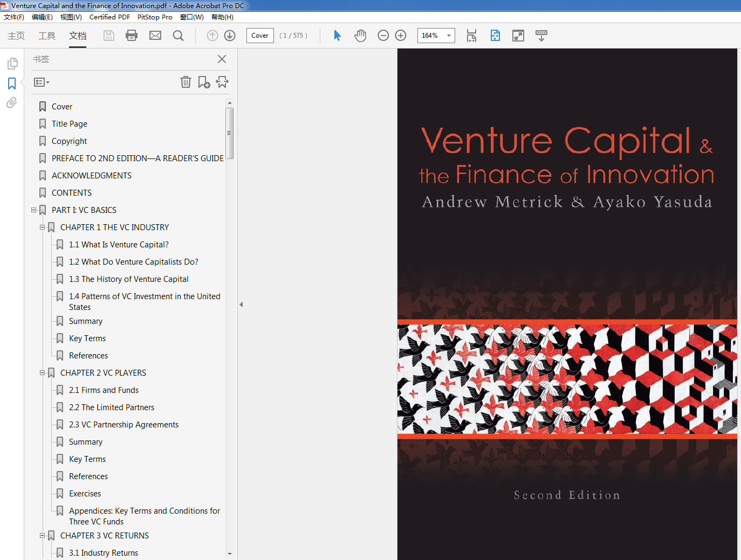The image size is (741, 560).
Task: Collapse CHAPTER 3 VC RETURNS node
Action: [43, 536]
